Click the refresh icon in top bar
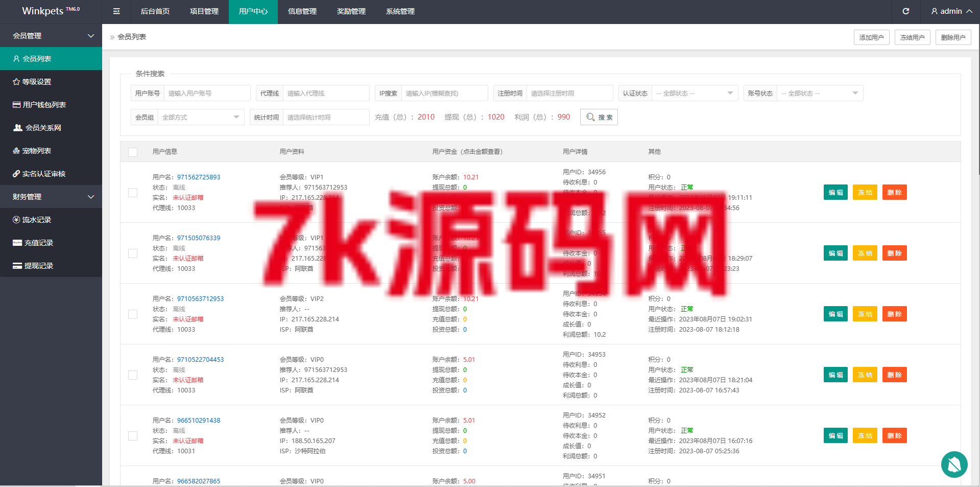Image resolution: width=980 pixels, height=487 pixels. click(x=906, y=11)
